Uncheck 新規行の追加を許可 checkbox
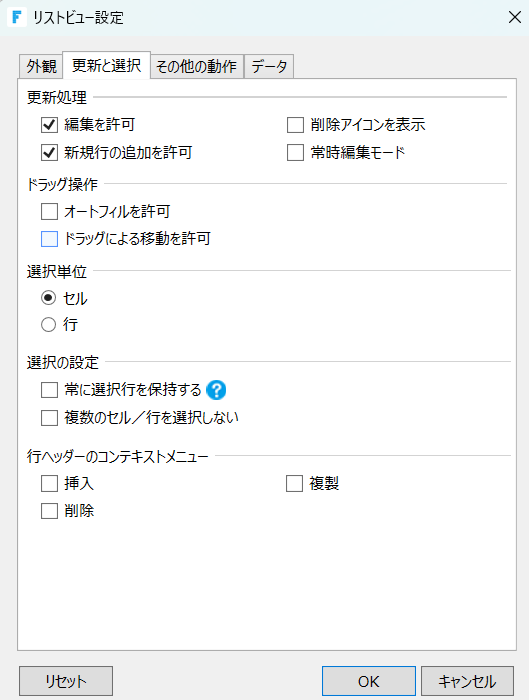 coord(50,153)
